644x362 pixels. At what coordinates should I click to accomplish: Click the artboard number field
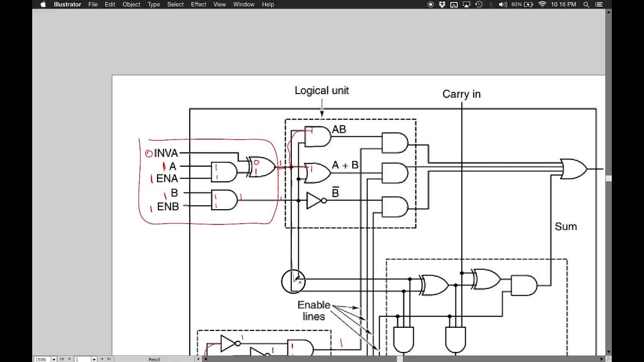(x=83, y=359)
